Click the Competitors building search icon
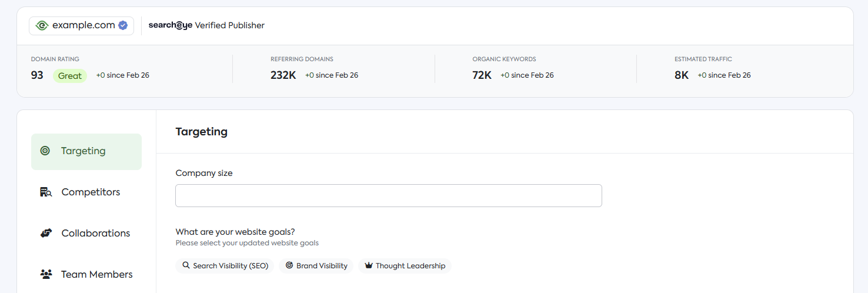 tap(46, 192)
